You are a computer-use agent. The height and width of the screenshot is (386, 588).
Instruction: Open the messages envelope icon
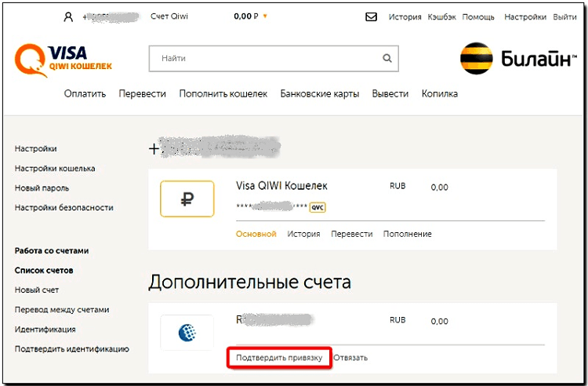click(x=371, y=17)
